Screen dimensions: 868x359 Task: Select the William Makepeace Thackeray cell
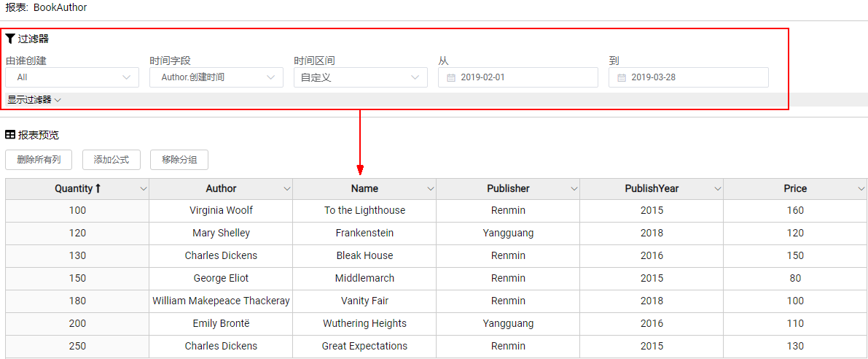pyautogui.click(x=221, y=301)
